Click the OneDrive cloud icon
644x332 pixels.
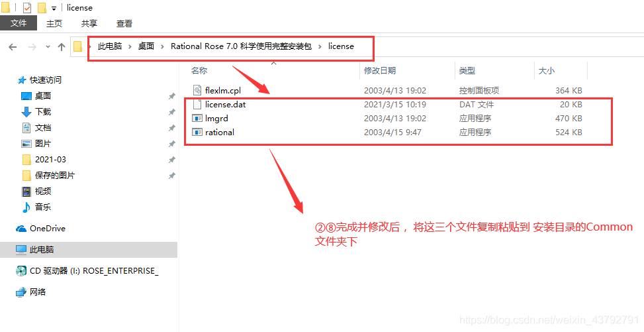click(x=21, y=229)
